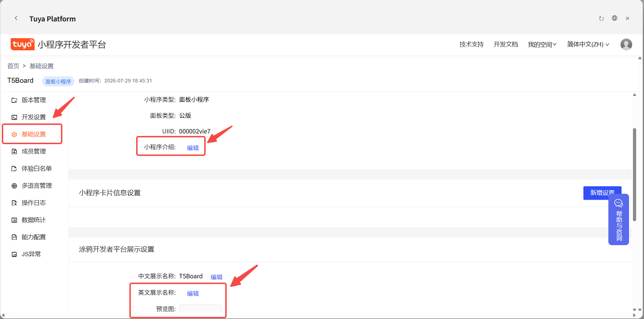
Task: Click the 能力配置 sidebar icon
Action: 14,237
